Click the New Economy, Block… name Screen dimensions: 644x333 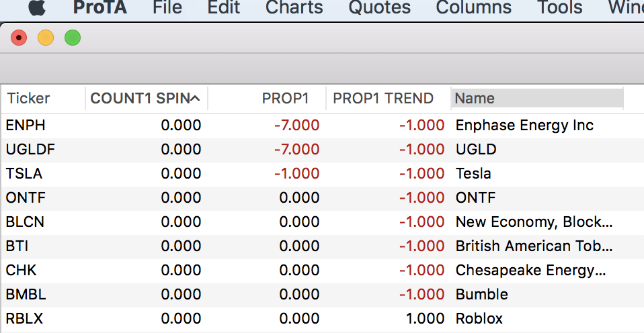tap(534, 222)
